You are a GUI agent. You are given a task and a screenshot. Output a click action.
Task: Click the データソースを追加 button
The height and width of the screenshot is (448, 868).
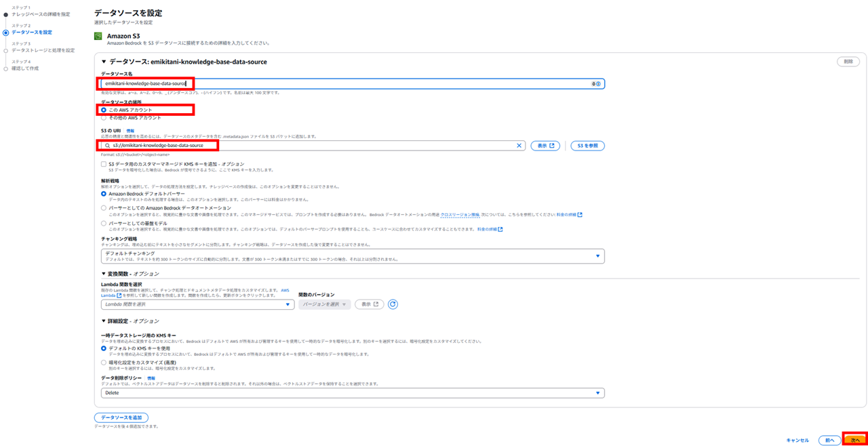point(121,418)
